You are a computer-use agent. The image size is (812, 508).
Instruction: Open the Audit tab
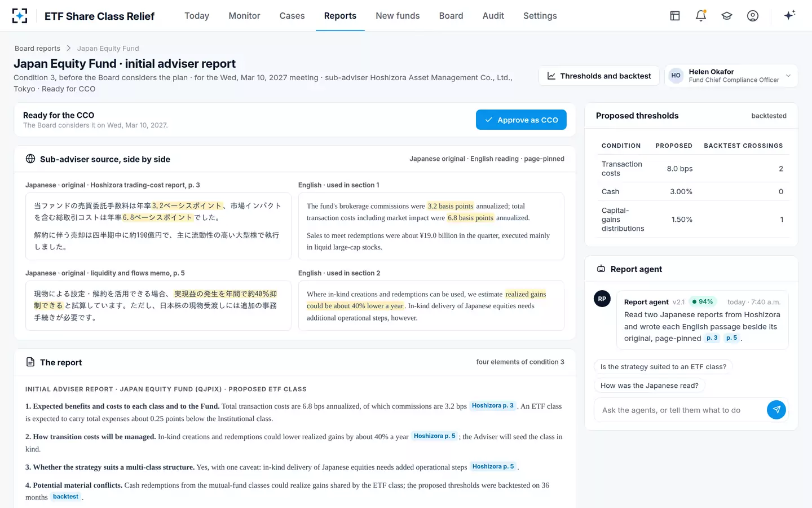click(x=493, y=16)
